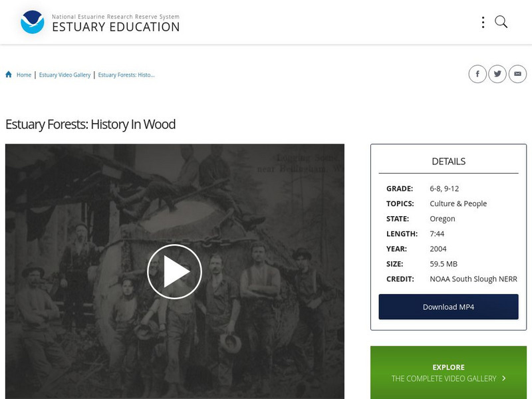The width and height of the screenshot is (532, 399).
Task: Share the video via email
Action: click(x=517, y=74)
